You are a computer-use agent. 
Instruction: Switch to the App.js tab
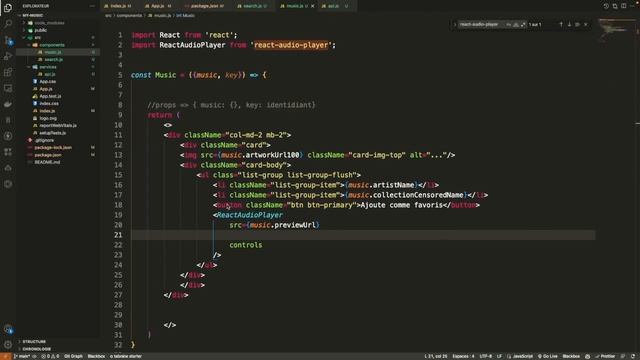158,6
